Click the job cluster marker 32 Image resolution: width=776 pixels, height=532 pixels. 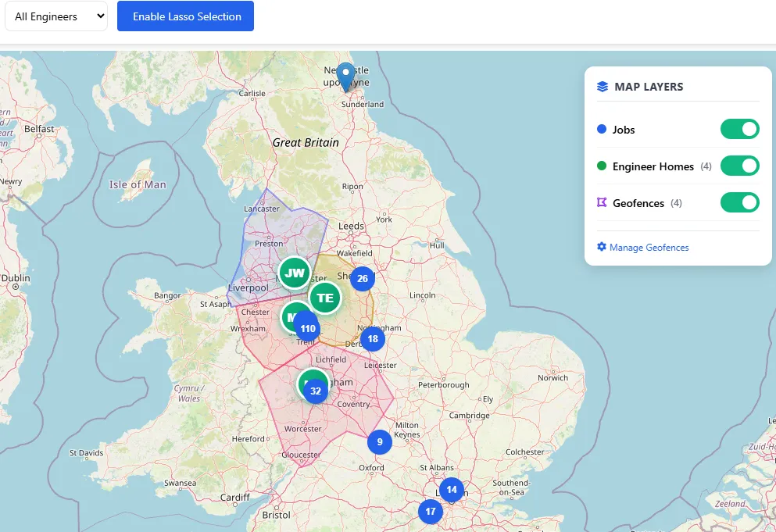coord(316,391)
